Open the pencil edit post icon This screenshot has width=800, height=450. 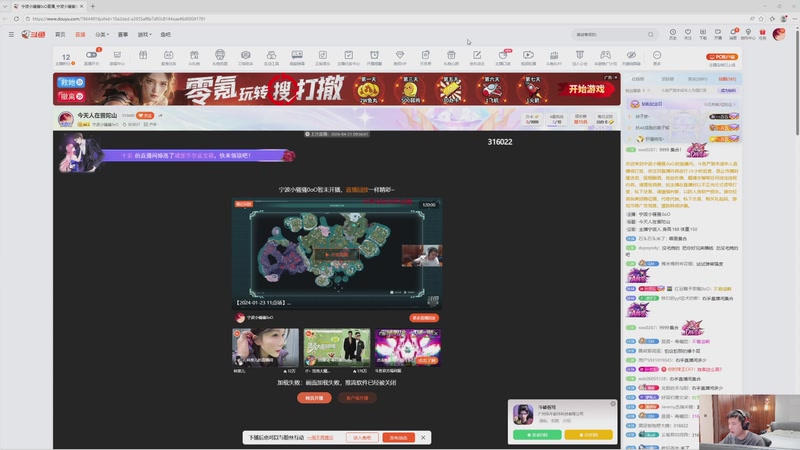point(477,55)
